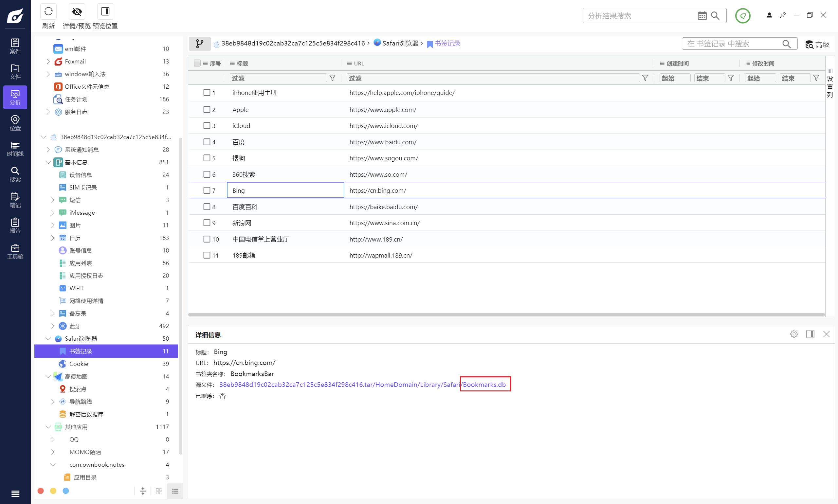Click the 标题 column filter funnel

coord(333,78)
